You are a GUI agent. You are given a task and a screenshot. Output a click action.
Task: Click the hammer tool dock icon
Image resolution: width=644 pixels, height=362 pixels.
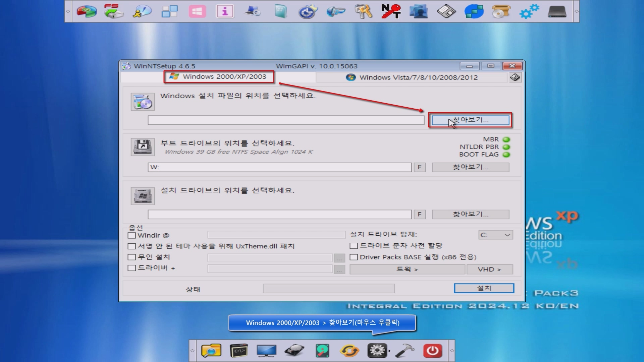pos(405,351)
